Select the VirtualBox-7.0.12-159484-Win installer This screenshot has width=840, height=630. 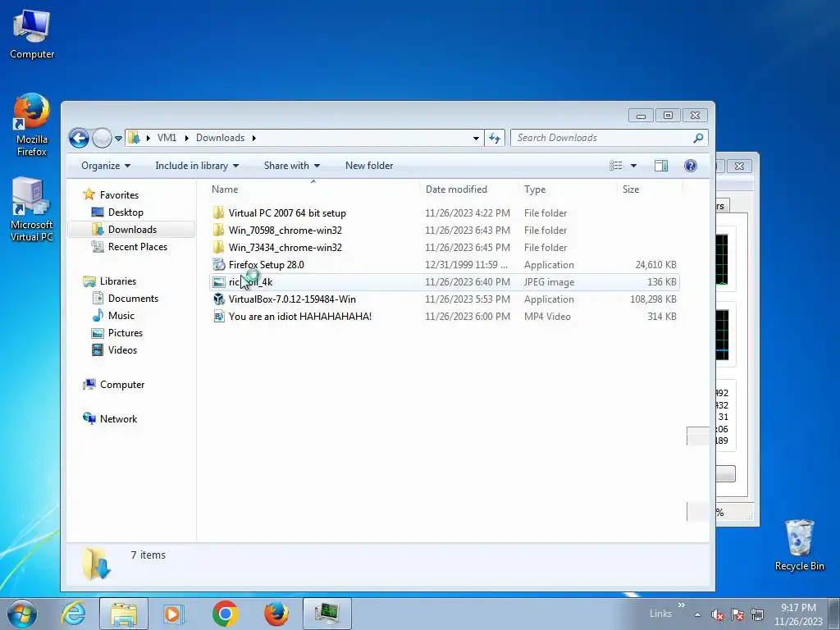point(292,299)
